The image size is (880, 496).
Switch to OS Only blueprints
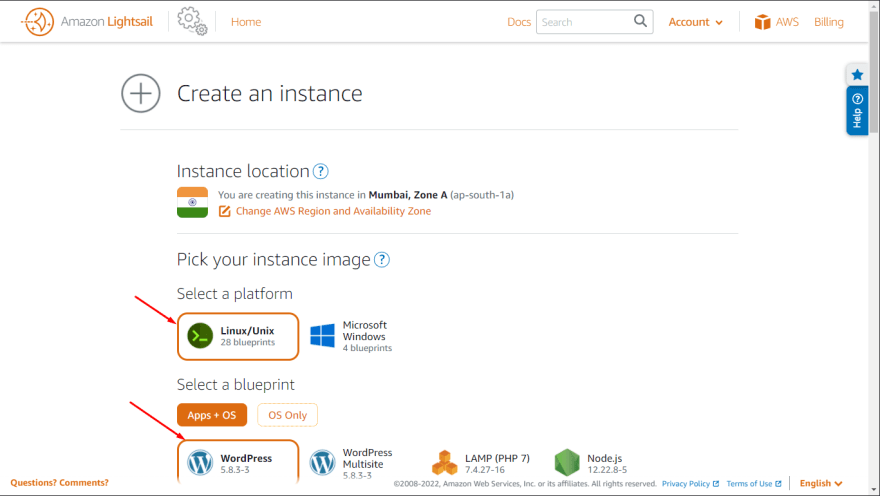click(x=287, y=415)
